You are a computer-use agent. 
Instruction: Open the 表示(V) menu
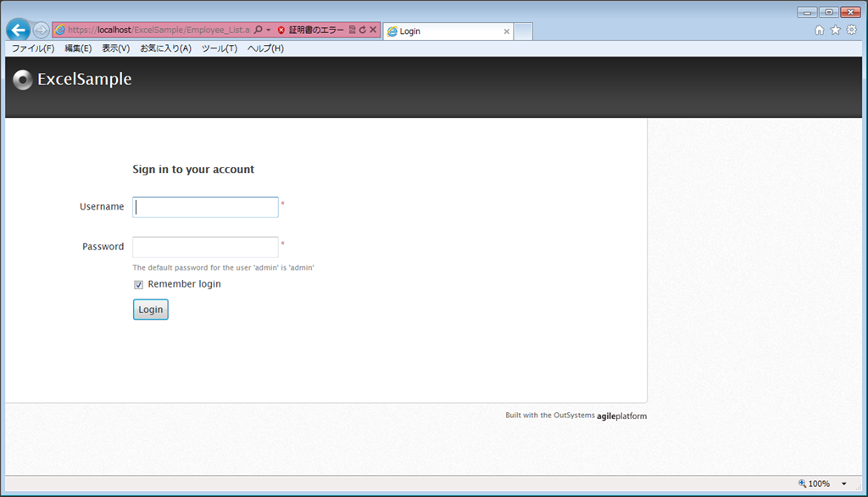(x=115, y=48)
